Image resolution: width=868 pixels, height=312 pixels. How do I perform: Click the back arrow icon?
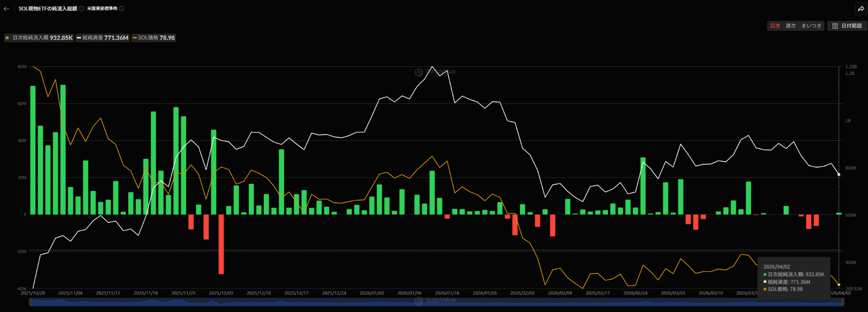coord(6,9)
